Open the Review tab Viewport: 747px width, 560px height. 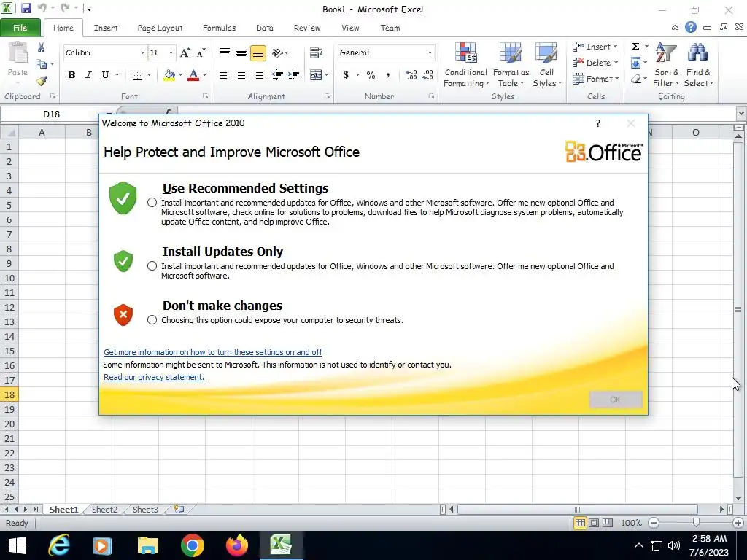[x=307, y=28]
